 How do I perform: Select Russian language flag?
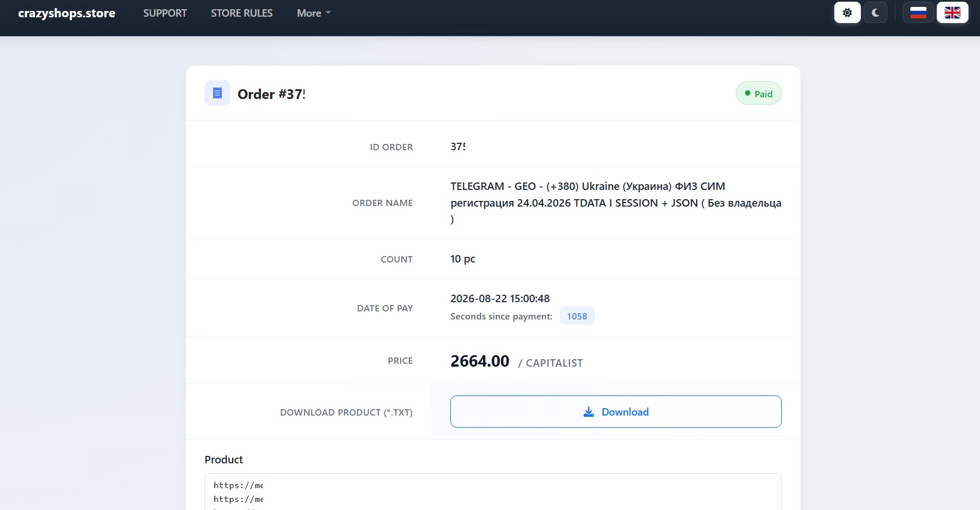point(918,13)
